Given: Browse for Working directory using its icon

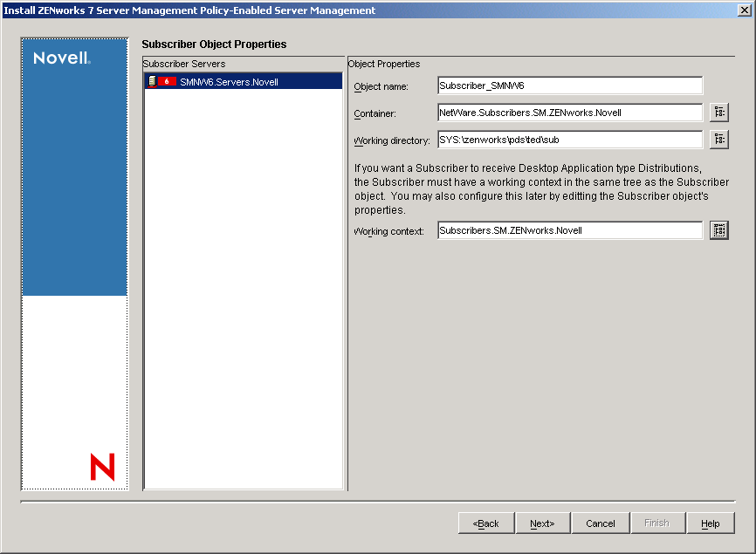Looking at the screenshot, I should [718, 140].
